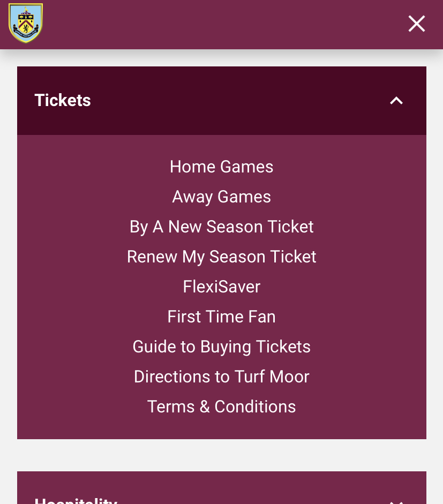Toggle the Tickets dropdown arrow
This screenshot has width=443, height=504.
396,101
